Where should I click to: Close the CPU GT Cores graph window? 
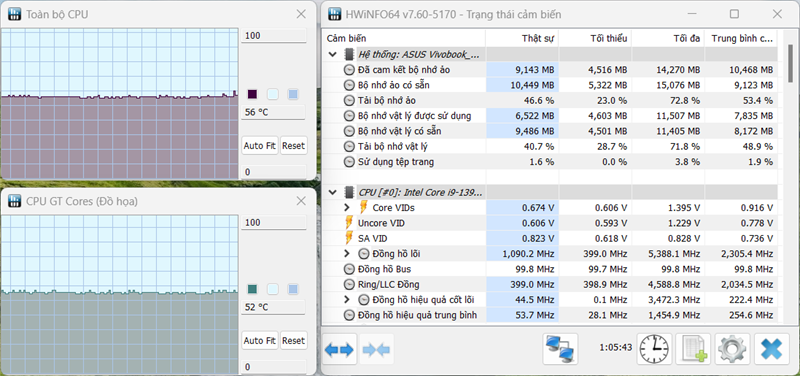(x=301, y=202)
